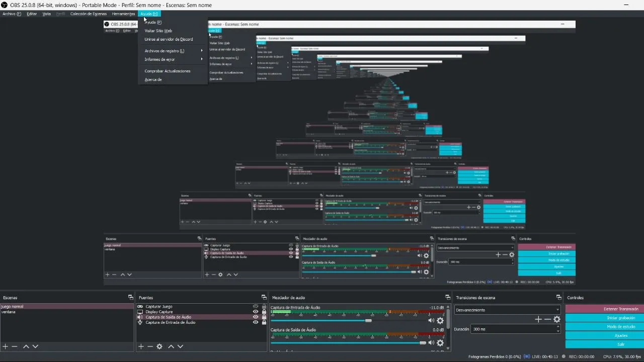The width and height of the screenshot is (644, 362).
Task: Click the LIVE broadcast icon in the status bar
Action: (527, 356)
